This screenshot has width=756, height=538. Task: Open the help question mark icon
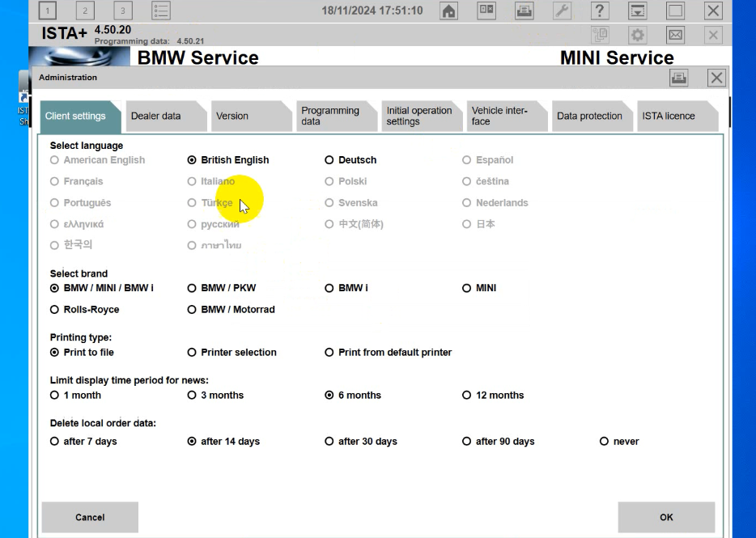tap(600, 11)
